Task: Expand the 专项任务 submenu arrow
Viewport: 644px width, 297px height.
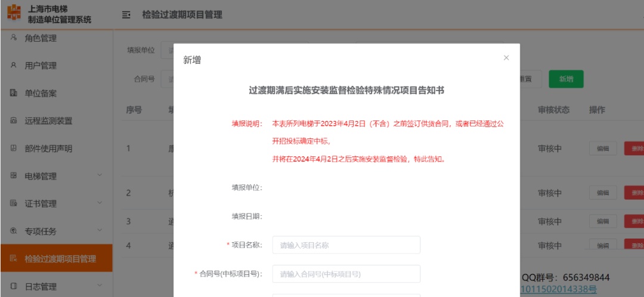Action: (x=100, y=230)
